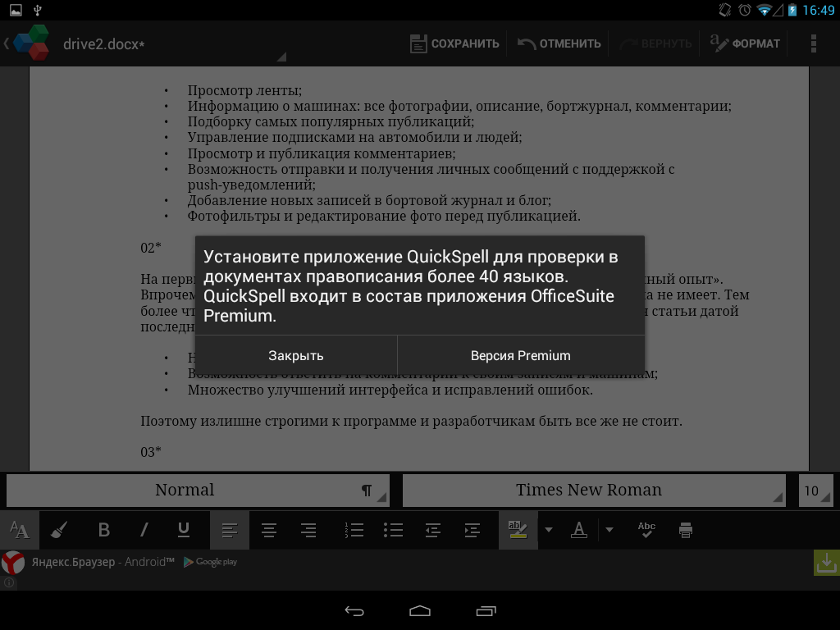
Task: Close the QuickSpell dialog with Закрыть
Action: (x=295, y=356)
